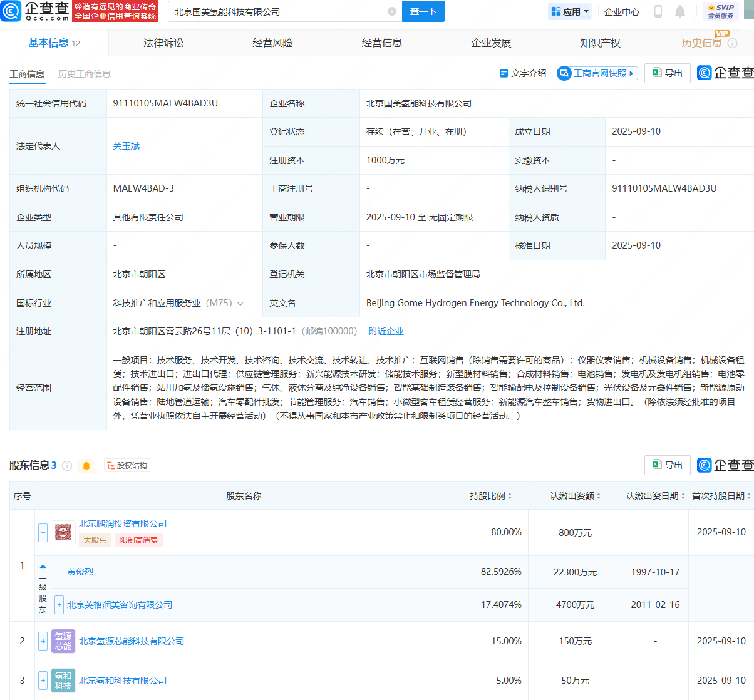Expand 北京氢源芯能科技有限公司 shareholder row
Image resolution: width=754 pixels, height=700 pixels.
(x=43, y=641)
